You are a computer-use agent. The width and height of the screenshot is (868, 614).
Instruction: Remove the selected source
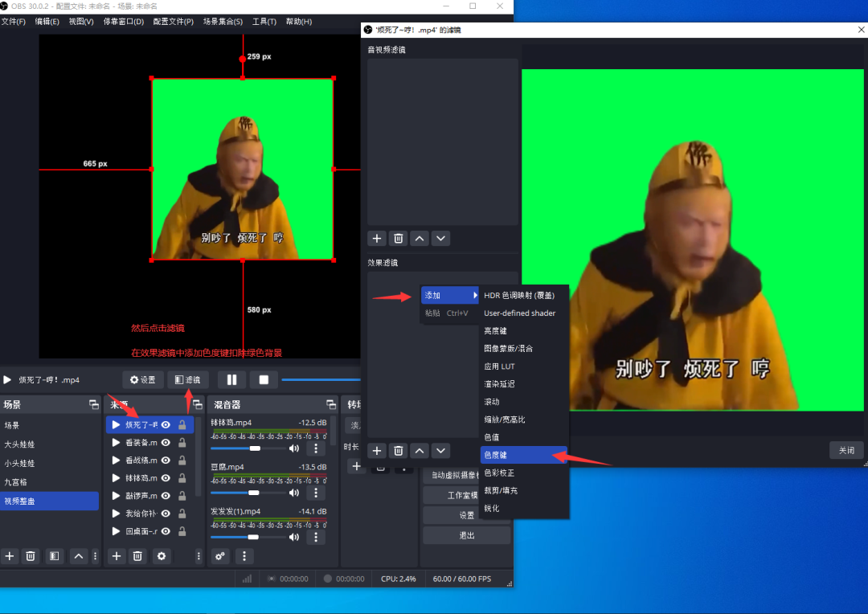pyautogui.click(x=138, y=556)
